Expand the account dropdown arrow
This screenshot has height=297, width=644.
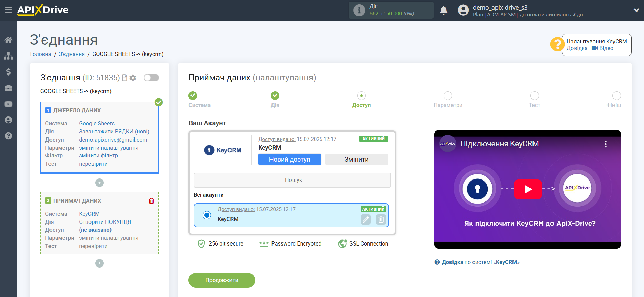click(x=636, y=10)
